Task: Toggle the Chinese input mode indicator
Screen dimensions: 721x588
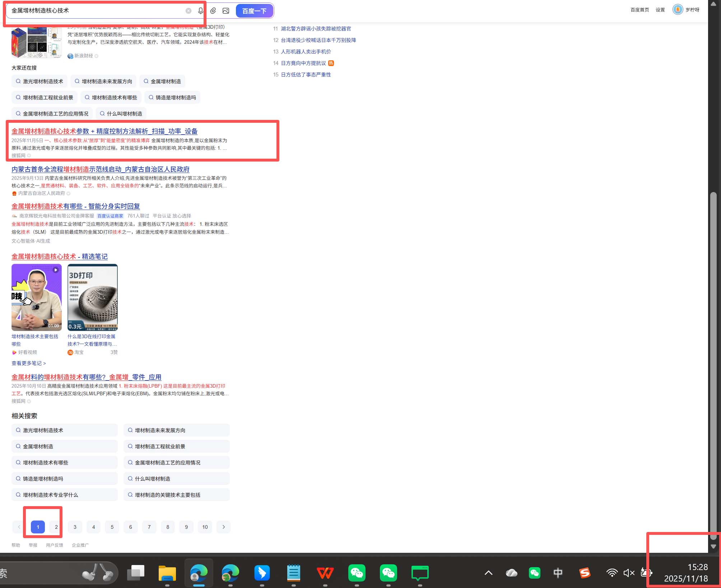Action: pyautogui.click(x=558, y=573)
